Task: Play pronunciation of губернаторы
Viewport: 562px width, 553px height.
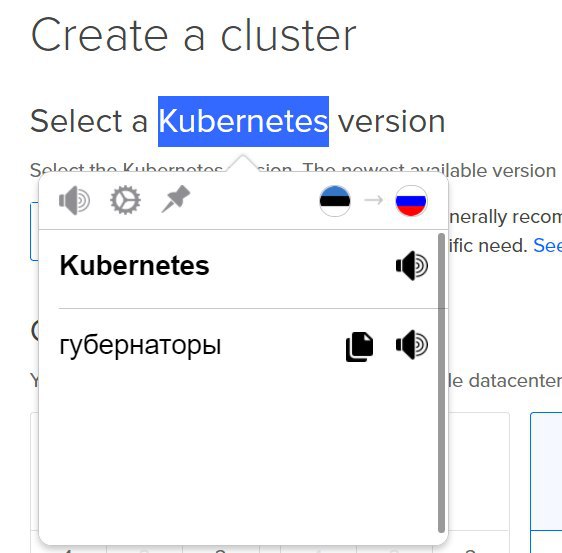Action: tap(412, 345)
